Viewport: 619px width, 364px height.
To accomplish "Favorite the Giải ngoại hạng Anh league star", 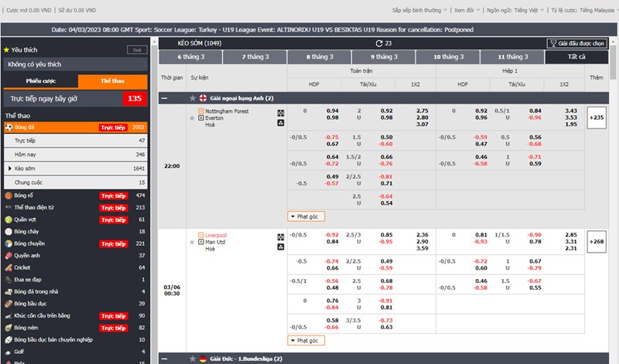I will point(192,98).
